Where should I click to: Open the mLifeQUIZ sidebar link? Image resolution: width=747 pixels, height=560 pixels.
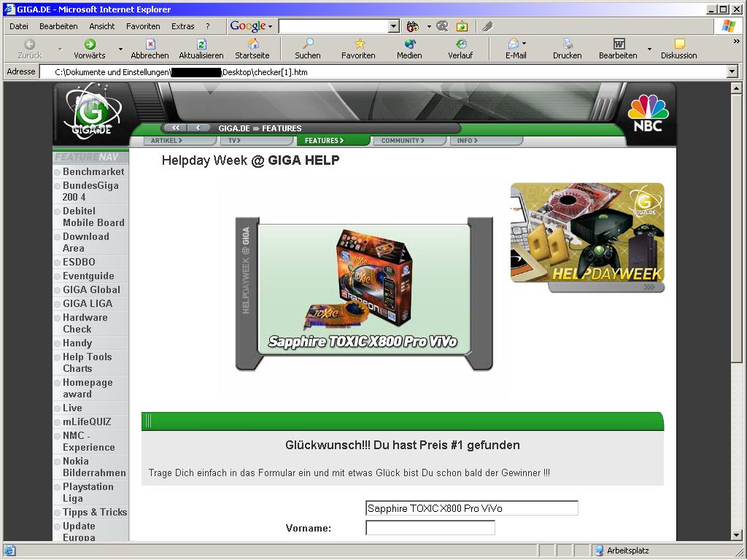pos(87,421)
